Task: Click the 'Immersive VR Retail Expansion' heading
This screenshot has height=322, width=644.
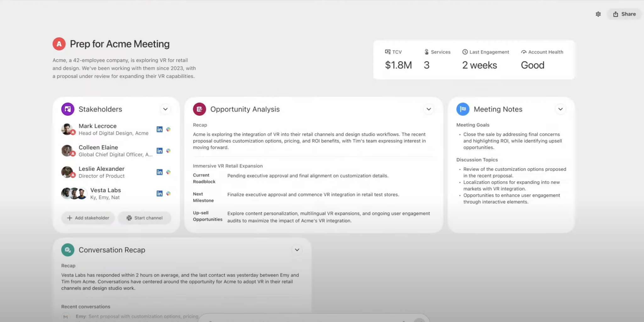Action: (x=228, y=166)
